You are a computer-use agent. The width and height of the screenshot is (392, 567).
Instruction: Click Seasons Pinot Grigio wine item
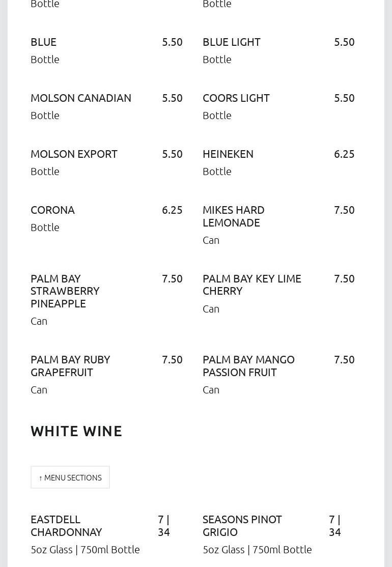pyautogui.click(x=242, y=525)
